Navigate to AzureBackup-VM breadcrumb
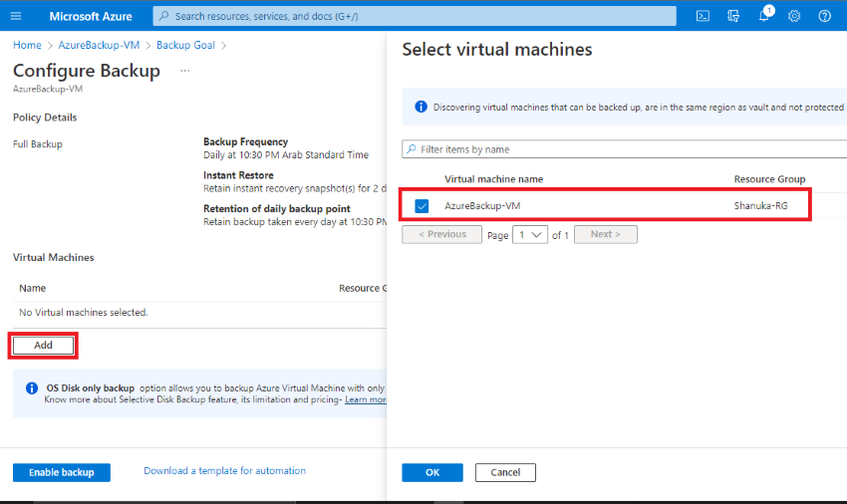This screenshot has height=504, width=847. pos(99,45)
